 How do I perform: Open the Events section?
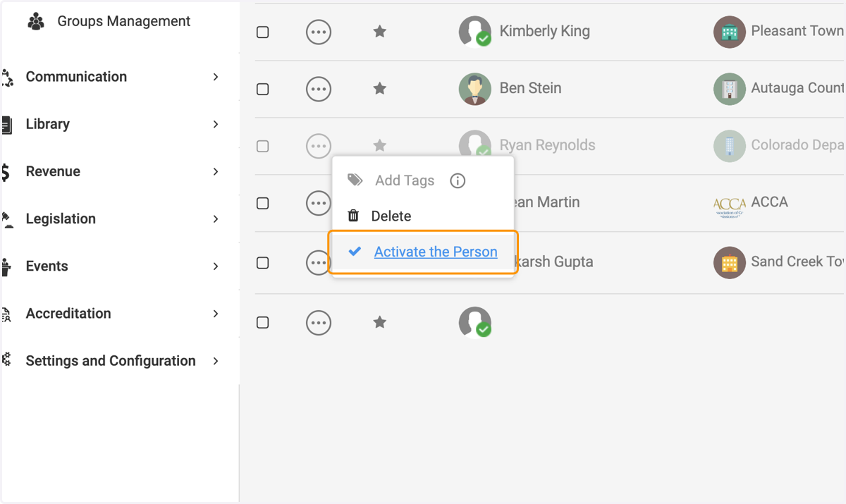point(47,266)
